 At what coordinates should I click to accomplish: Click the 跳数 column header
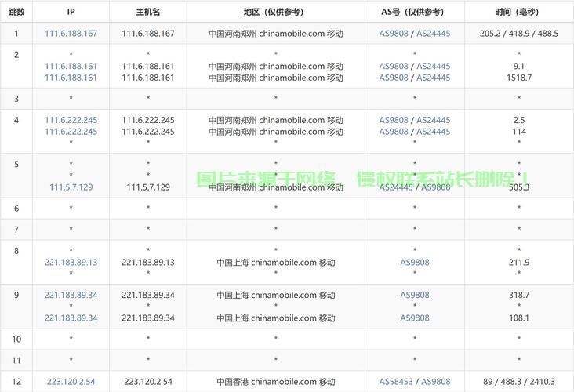click(16, 12)
